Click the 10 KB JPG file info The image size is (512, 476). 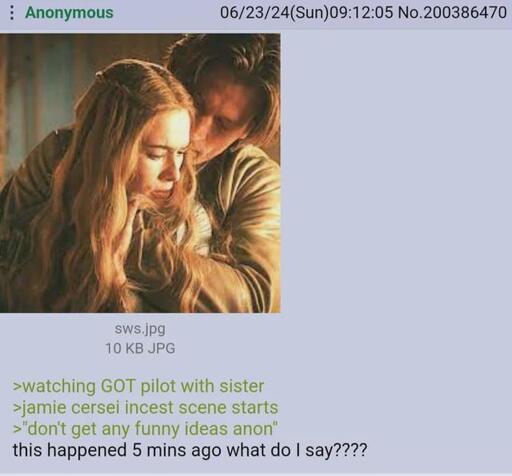point(140,348)
